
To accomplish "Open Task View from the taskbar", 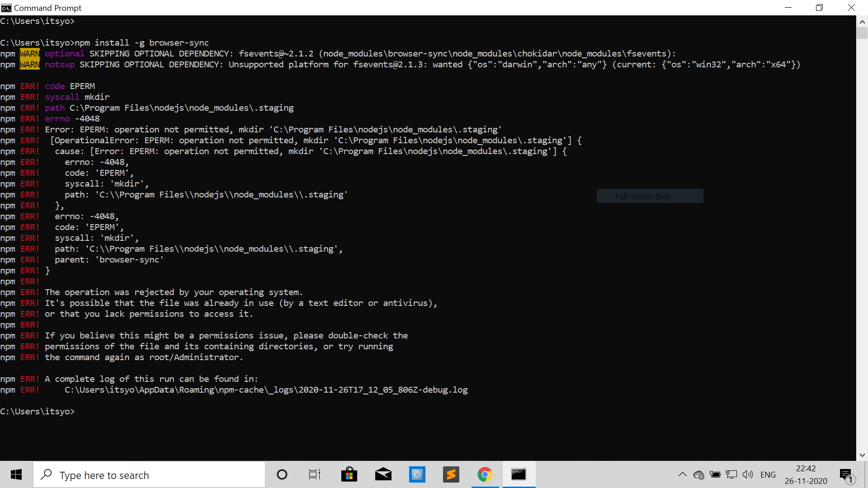I will click(315, 474).
